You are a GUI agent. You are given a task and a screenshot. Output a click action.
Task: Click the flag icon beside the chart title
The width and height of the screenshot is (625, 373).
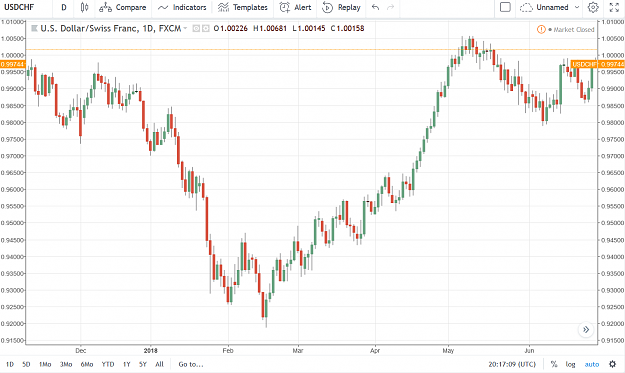point(34,28)
